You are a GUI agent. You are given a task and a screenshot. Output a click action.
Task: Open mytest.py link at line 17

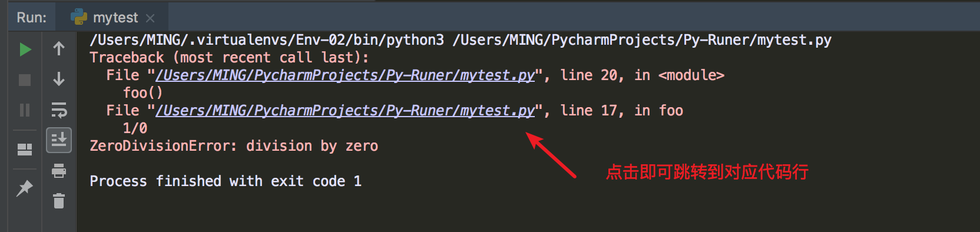coord(345,111)
